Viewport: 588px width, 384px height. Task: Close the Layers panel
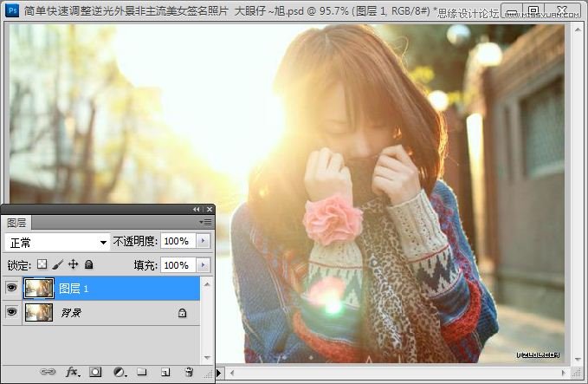pos(210,210)
